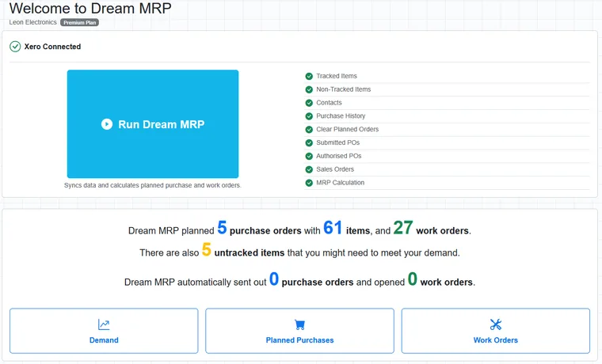Click the Contacts green check icon
Screen dimensions: 602x364
tap(309, 103)
